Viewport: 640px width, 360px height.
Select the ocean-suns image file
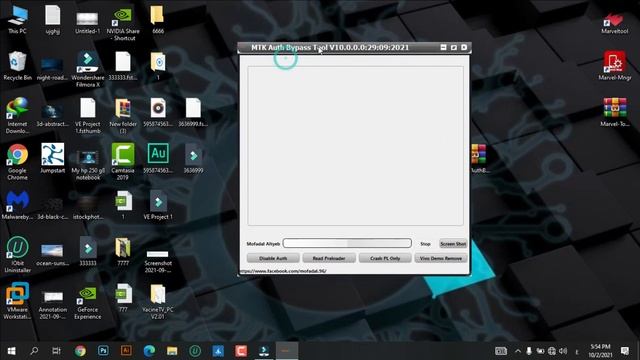(52, 255)
